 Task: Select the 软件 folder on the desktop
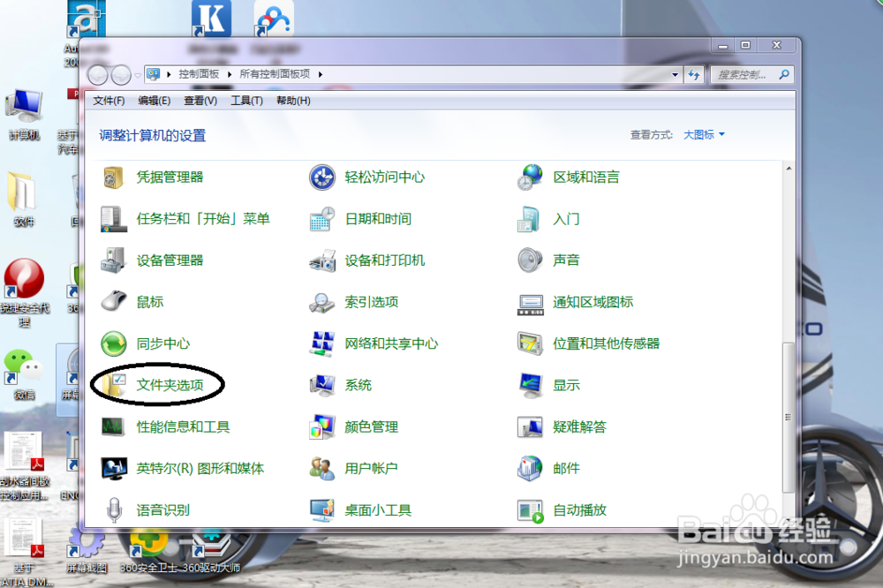coord(24,200)
